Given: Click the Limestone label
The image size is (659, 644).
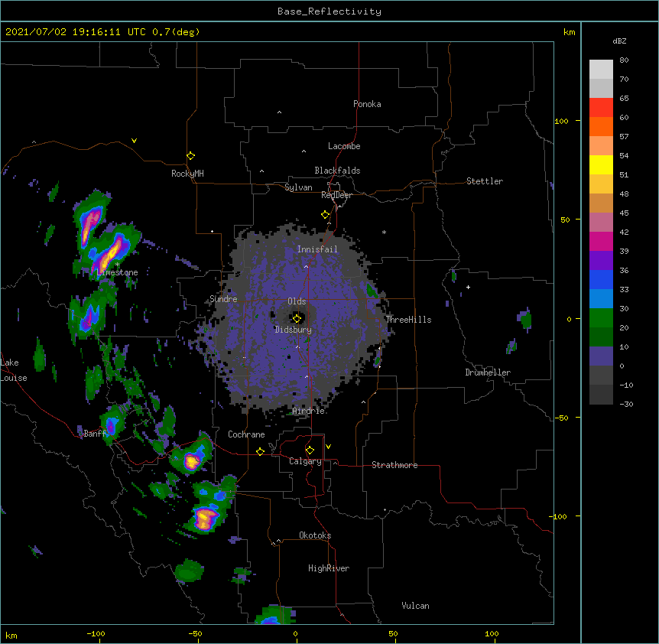Looking at the screenshot, I should pos(117,272).
